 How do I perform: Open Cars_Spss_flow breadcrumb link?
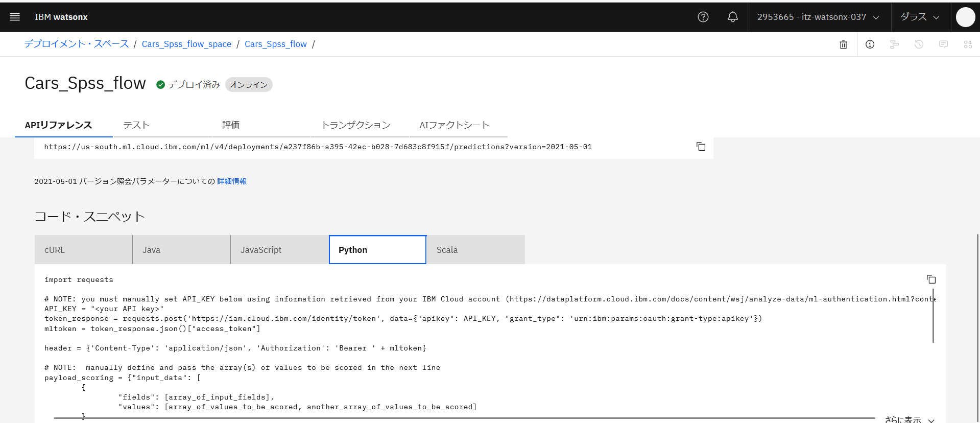[276, 44]
